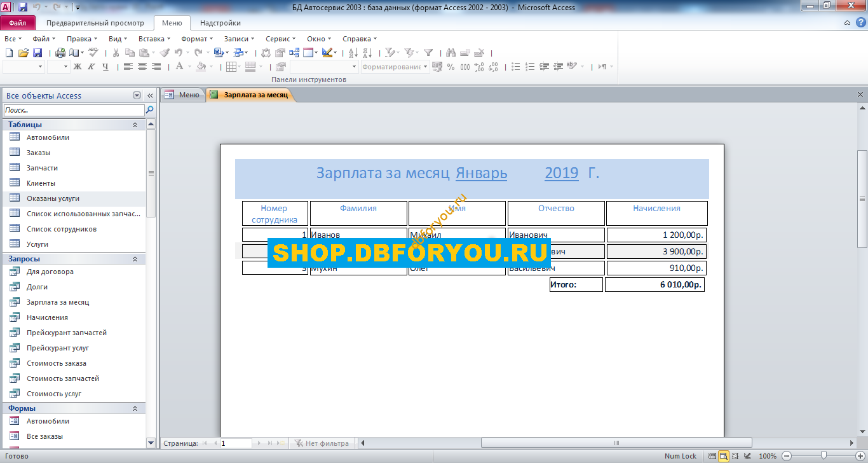
Task: Open the font name combo box
Action: click(x=24, y=66)
